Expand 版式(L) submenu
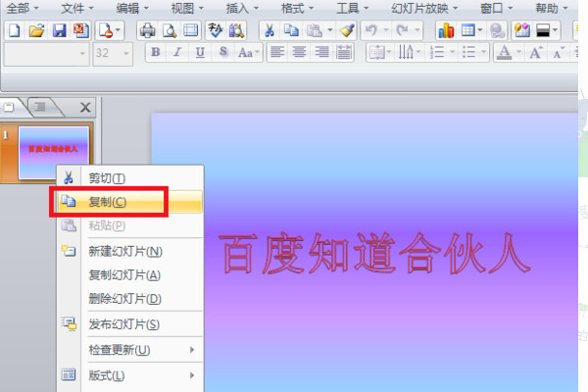 pos(130,375)
